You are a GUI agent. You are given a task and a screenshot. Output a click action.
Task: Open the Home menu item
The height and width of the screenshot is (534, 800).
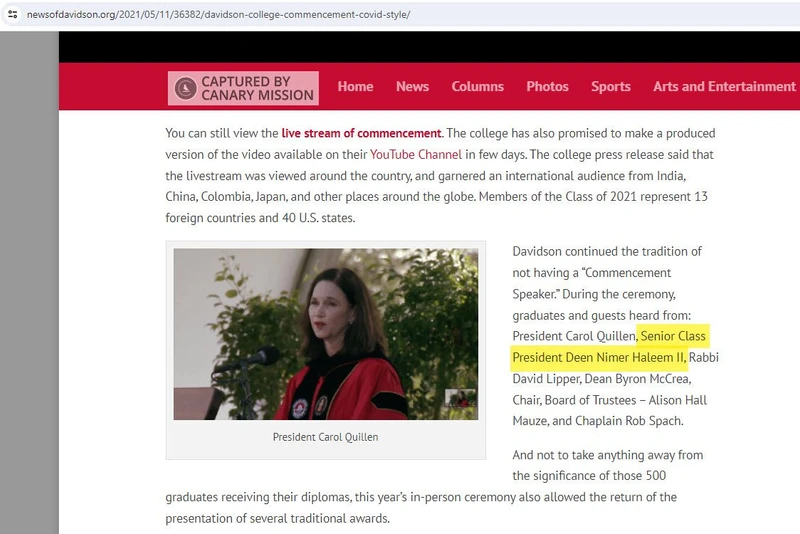tap(355, 87)
